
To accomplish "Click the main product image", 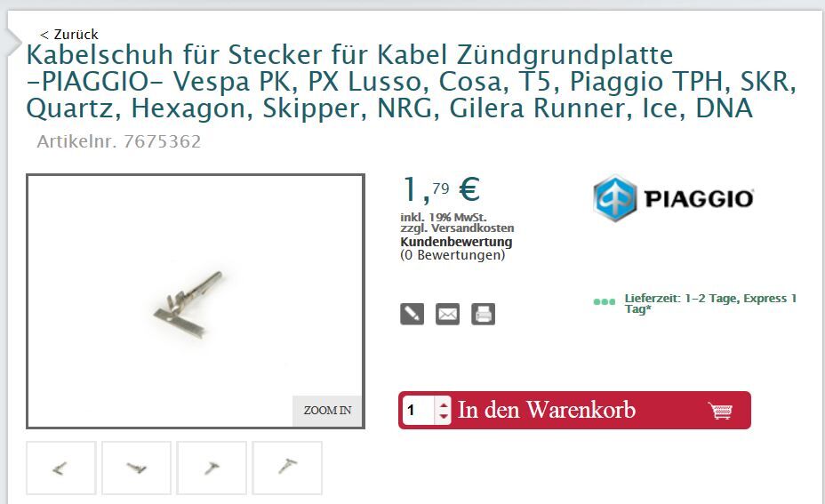I will 196,301.
